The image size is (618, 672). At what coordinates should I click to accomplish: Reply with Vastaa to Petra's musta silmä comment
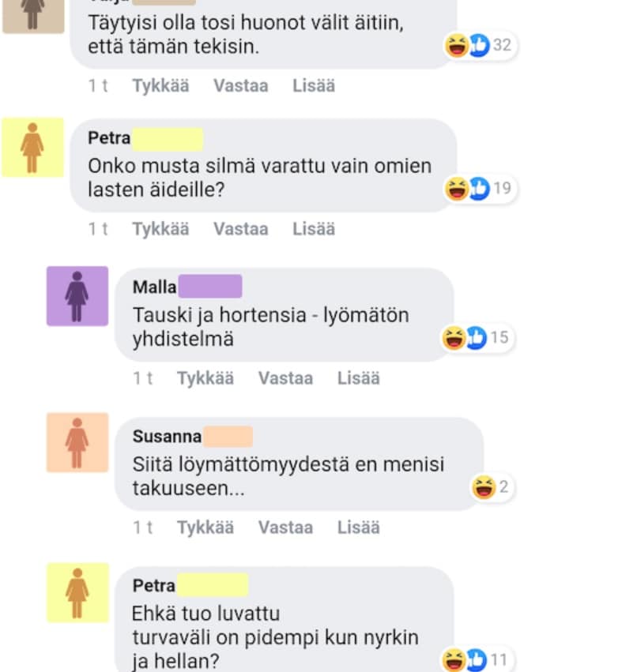click(241, 229)
